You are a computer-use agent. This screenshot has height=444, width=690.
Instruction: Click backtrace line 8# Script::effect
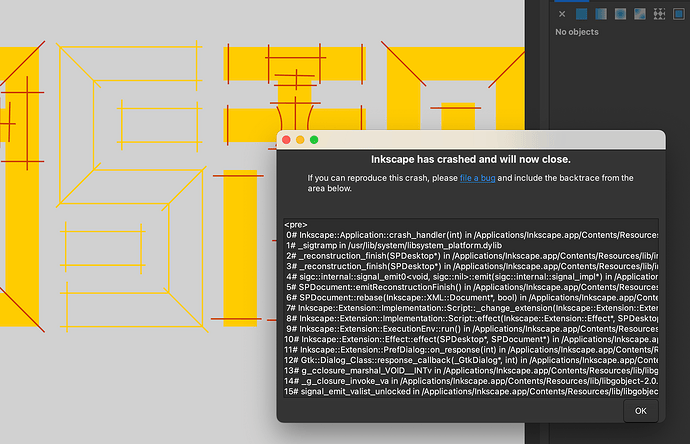click(x=471, y=318)
